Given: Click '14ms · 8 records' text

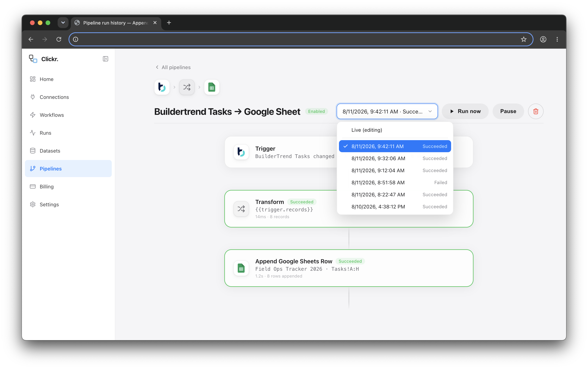Looking at the screenshot, I should [272, 217].
